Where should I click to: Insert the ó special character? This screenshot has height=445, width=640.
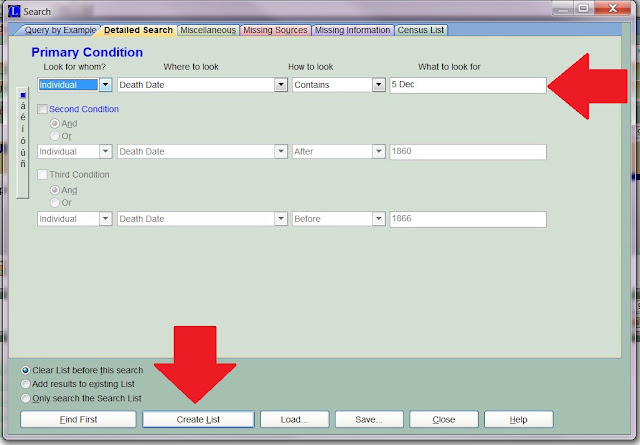[23, 141]
